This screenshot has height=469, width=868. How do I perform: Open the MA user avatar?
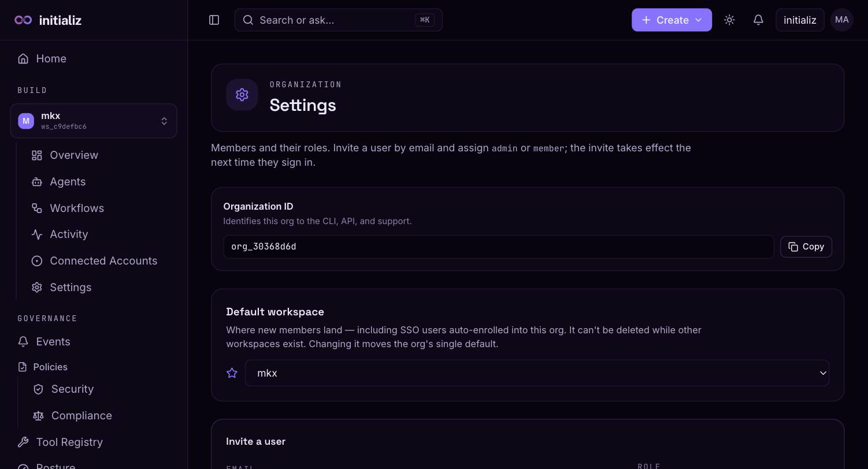point(841,20)
